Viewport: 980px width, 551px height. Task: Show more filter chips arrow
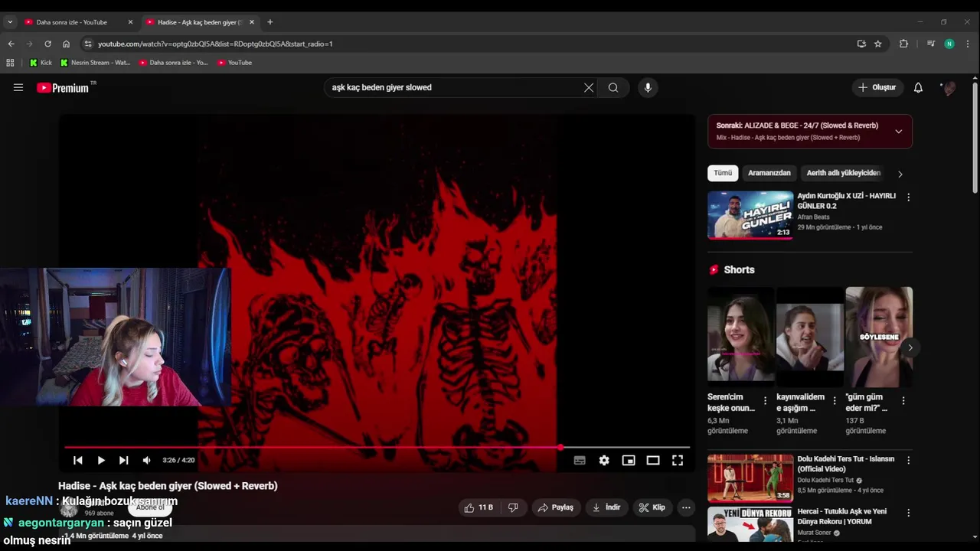point(900,174)
